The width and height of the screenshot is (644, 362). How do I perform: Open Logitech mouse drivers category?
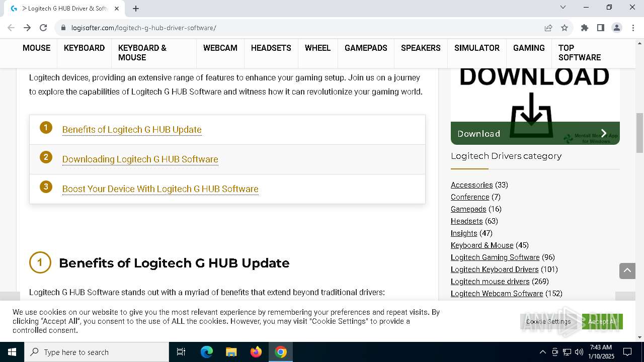[490, 282]
